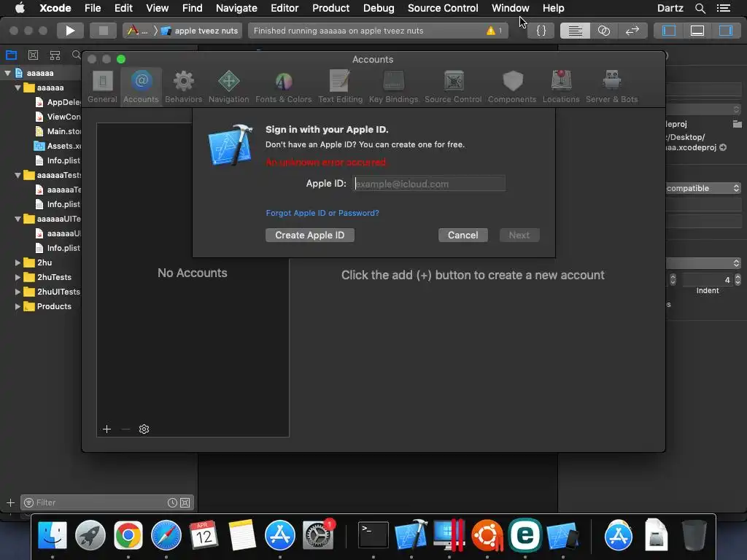Expand the 2huUITests folder
This screenshot has height=560, width=747.
[18, 292]
